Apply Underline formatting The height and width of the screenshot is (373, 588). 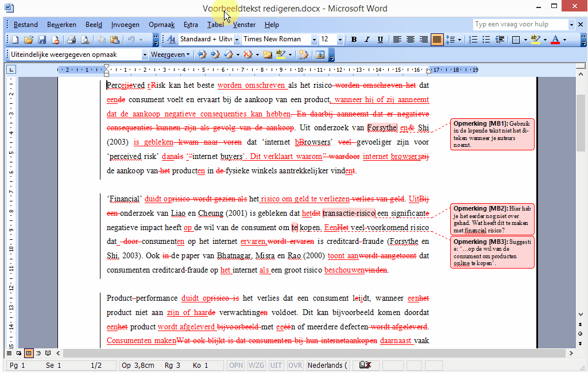(380, 40)
